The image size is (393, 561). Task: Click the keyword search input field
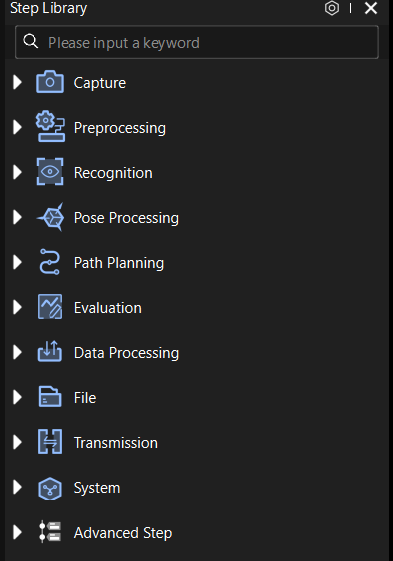(197, 42)
